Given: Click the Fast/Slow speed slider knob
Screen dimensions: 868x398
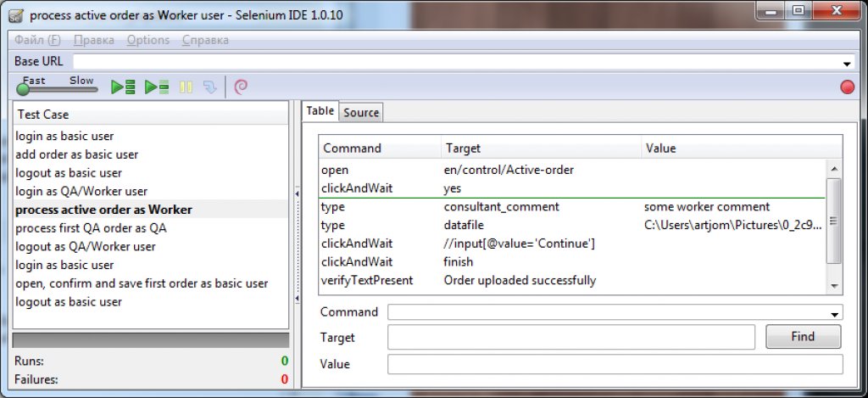Looking at the screenshot, I should click(x=23, y=89).
